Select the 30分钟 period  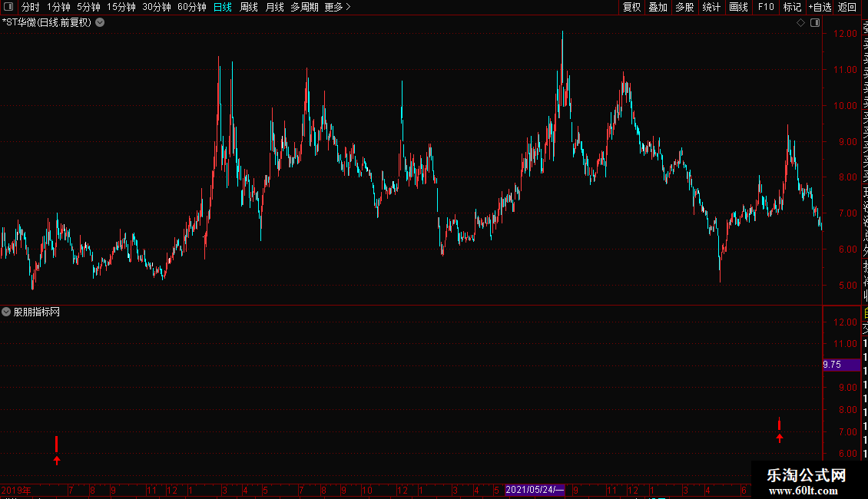coord(157,7)
